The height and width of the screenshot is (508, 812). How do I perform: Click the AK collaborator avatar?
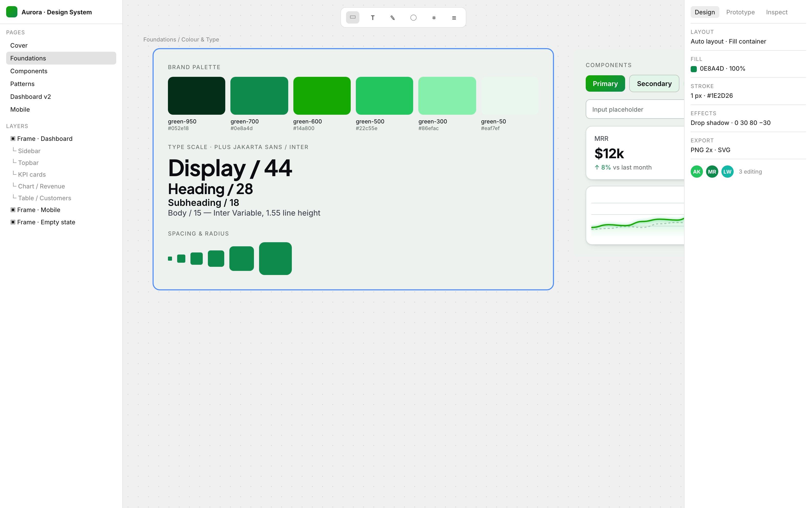(697, 172)
